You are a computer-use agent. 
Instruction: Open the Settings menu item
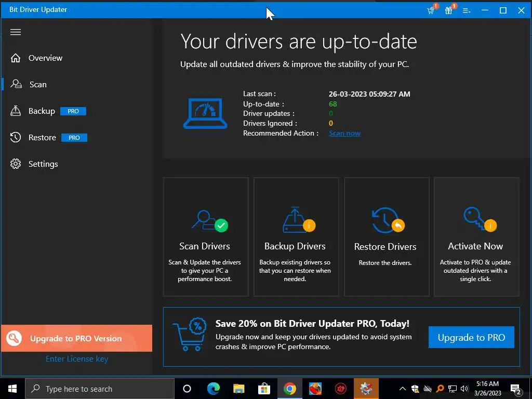click(43, 164)
